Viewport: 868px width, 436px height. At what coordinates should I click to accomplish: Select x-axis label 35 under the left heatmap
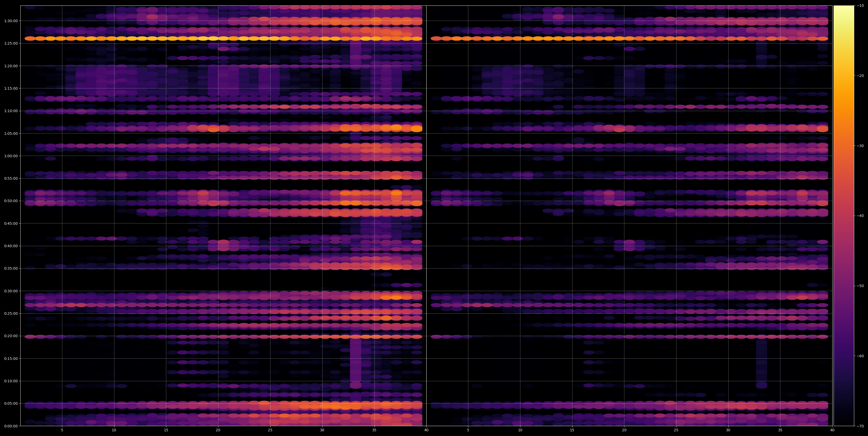coord(374,430)
